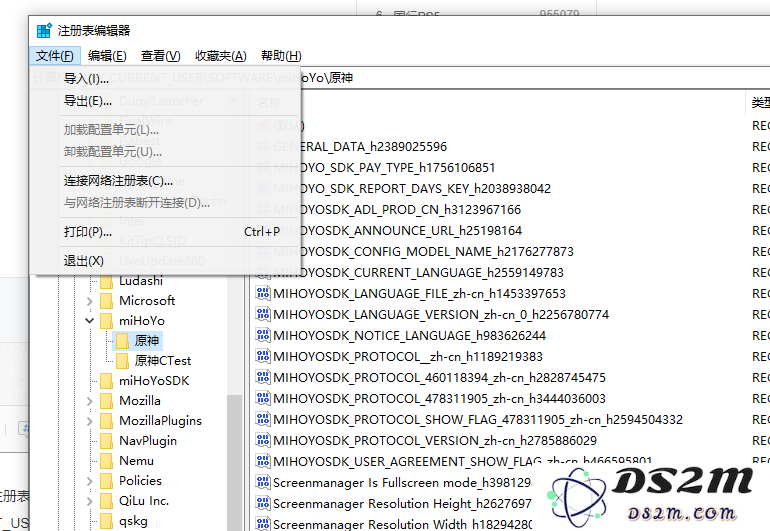Select the miHoYo folder icon

pos(106,321)
